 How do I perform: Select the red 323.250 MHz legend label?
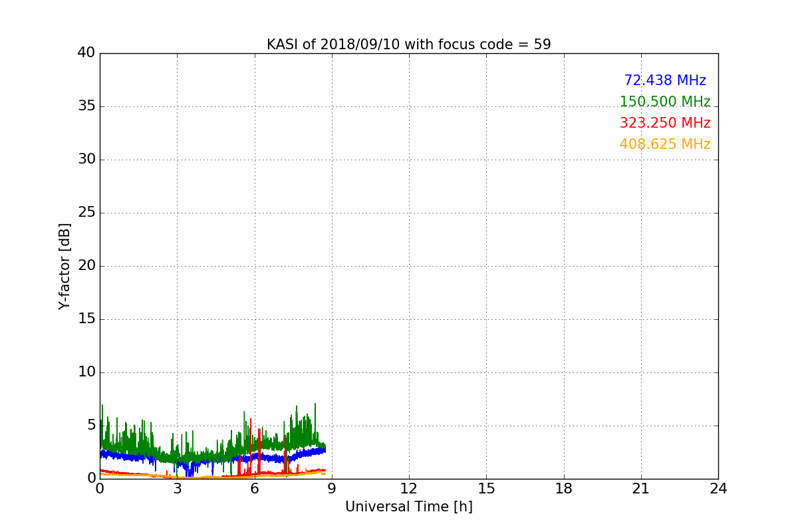pos(665,123)
